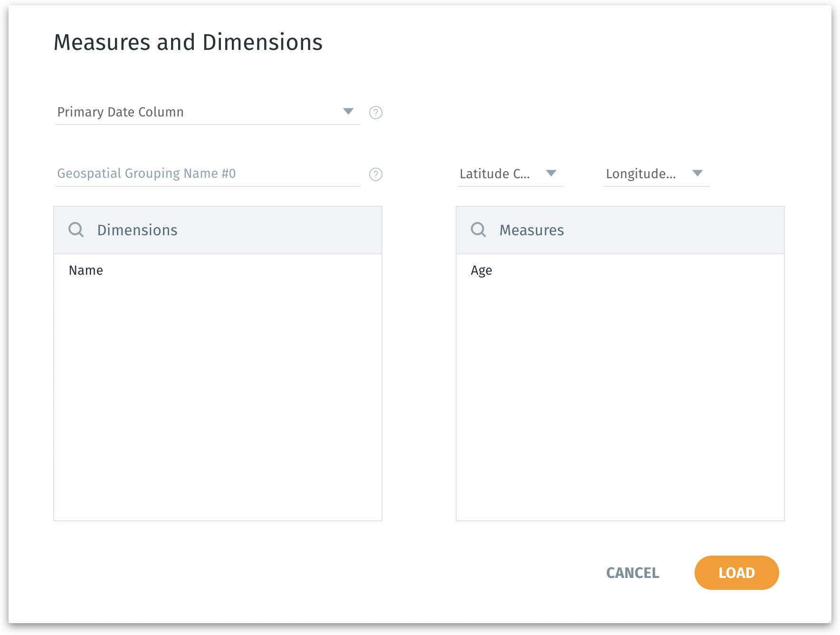
Task: Click the Primary Date Column arrow indicator
Action: [348, 112]
